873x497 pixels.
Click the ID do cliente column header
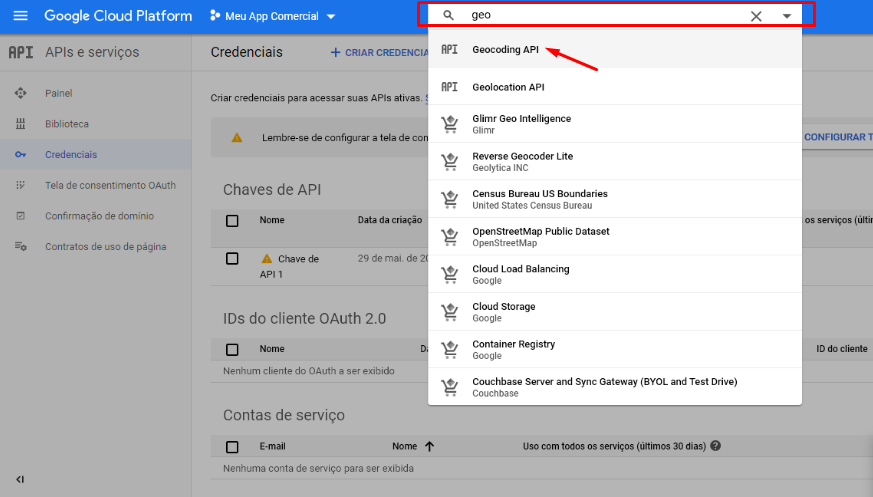pos(842,349)
